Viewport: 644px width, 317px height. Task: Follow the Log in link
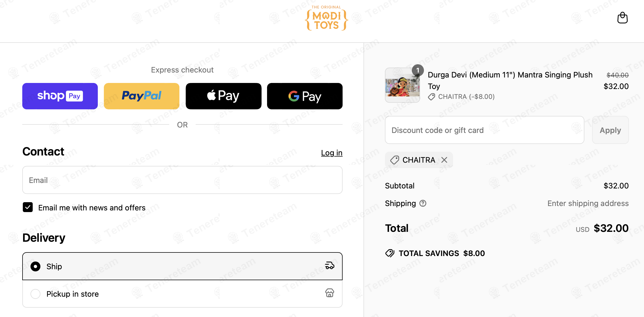[332, 153]
